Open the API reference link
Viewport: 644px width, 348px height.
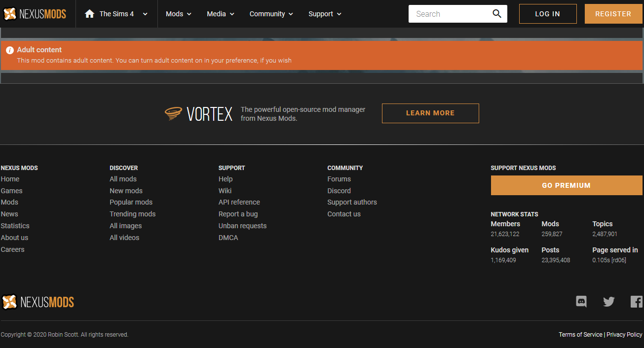coord(239,202)
